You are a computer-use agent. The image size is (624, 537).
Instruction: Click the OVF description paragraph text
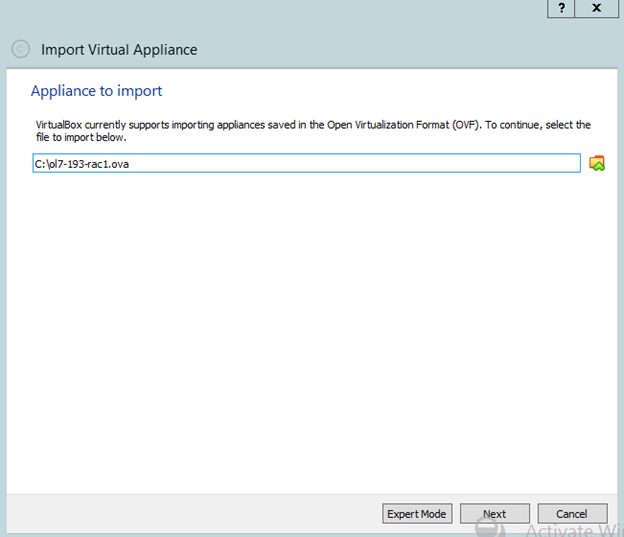coord(313,131)
